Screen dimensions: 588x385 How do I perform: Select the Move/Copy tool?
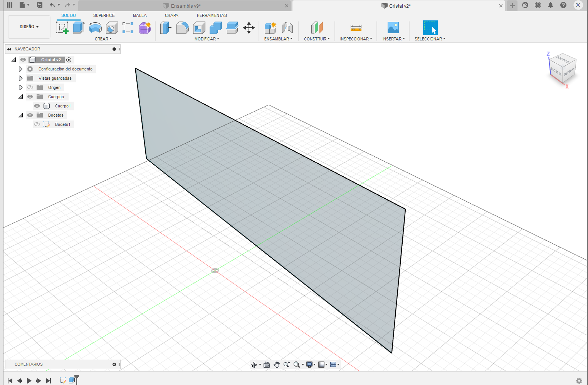(x=249, y=28)
